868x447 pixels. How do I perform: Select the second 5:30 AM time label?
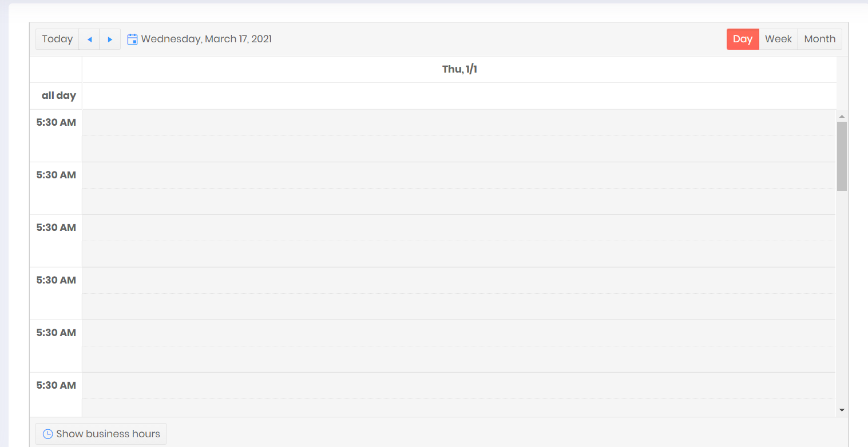[56, 175]
